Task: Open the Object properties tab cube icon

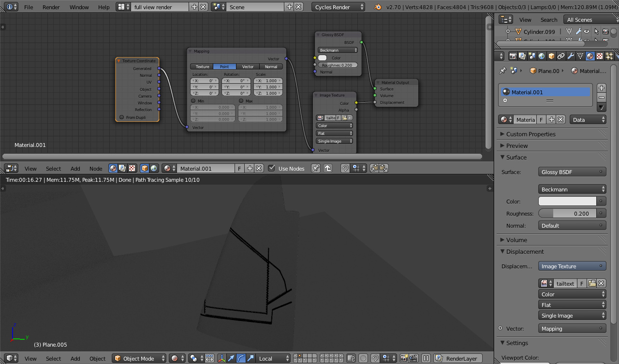Action: [x=551, y=56]
